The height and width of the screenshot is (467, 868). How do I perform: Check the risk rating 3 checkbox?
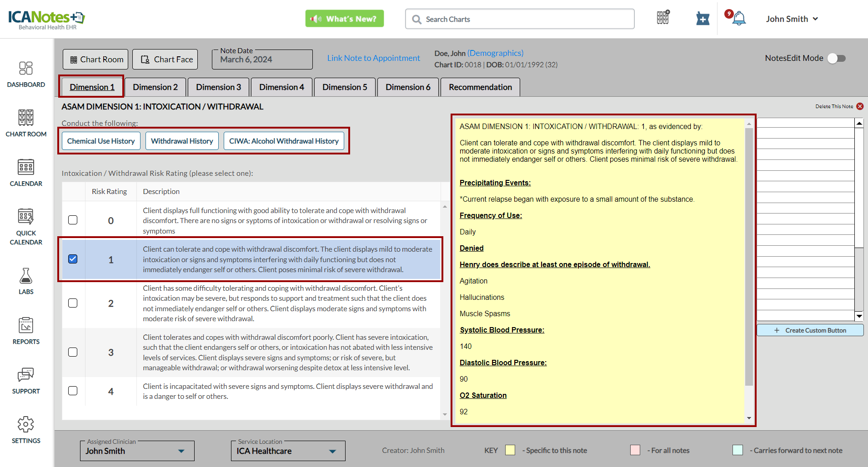[x=73, y=352]
